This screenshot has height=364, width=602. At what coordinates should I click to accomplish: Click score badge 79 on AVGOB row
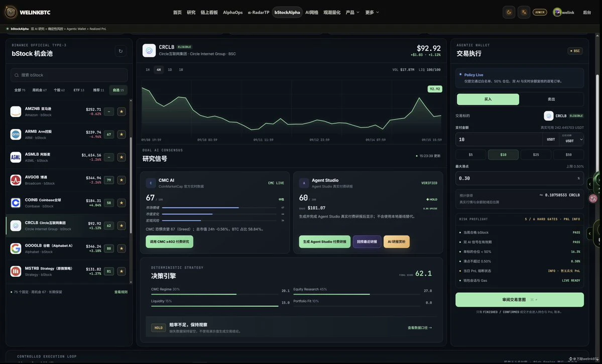pos(109,180)
